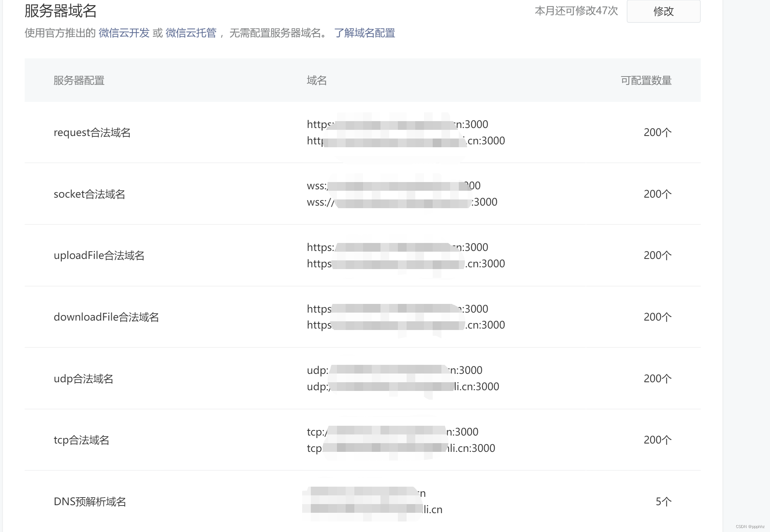Click second wss domain in socket row
The image size is (770, 532).
pyautogui.click(x=402, y=202)
